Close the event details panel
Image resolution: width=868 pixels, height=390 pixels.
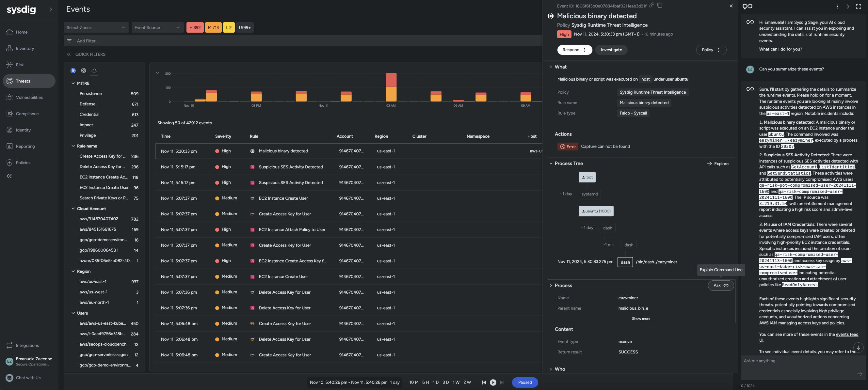point(731,6)
